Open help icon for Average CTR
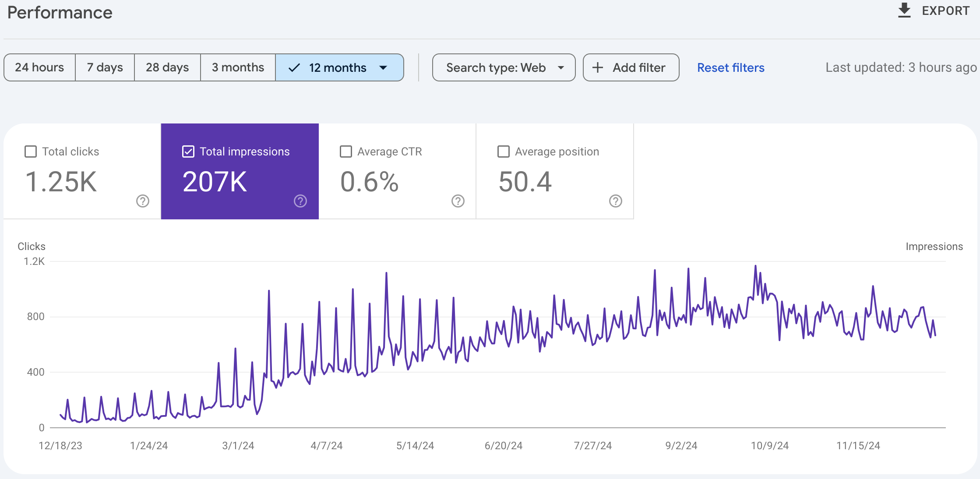This screenshot has width=980, height=479. pos(458,201)
